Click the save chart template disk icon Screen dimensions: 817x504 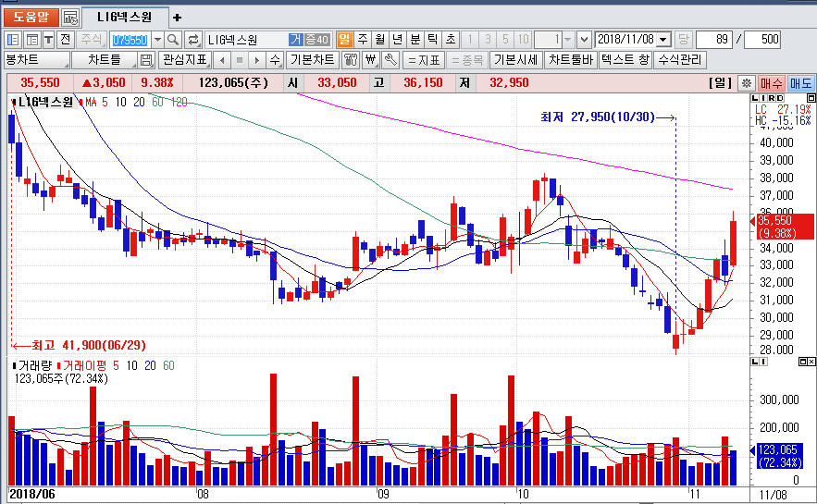(x=146, y=60)
